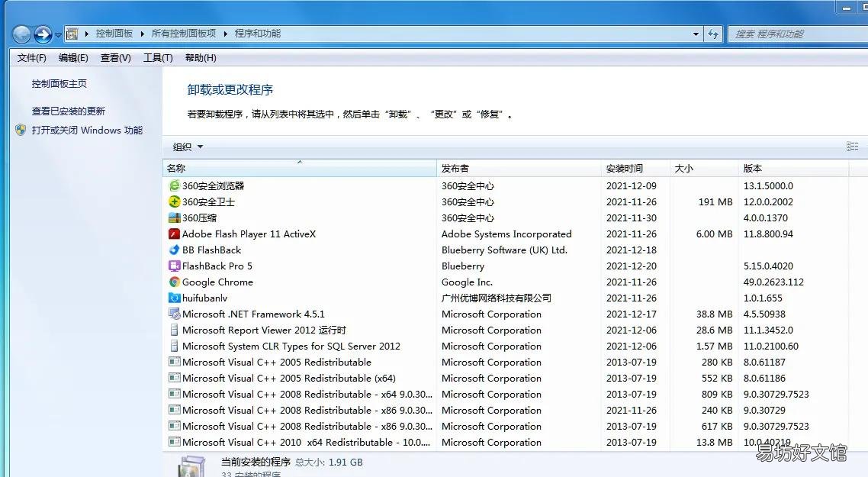The width and height of the screenshot is (868, 477).
Task: Select Microsoft System CLR Types entry
Action: pyautogui.click(x=291, y=346)
